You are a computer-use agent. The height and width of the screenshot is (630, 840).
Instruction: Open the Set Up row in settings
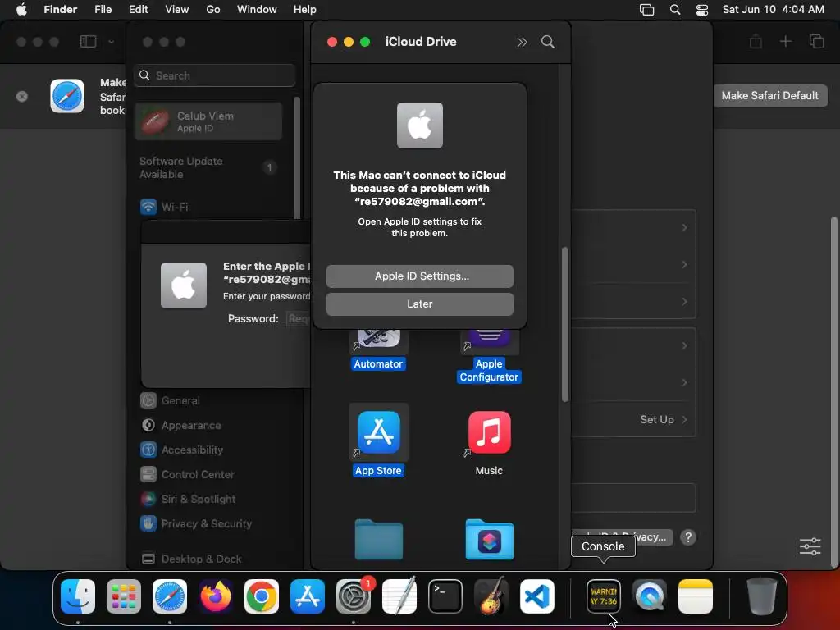tap(633, 419)
